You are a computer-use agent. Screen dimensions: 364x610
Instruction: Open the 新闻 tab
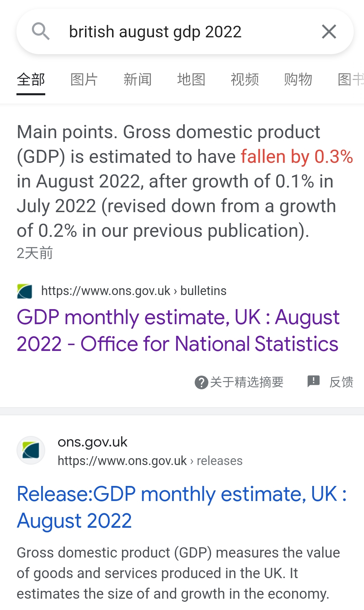pos(137,80)
